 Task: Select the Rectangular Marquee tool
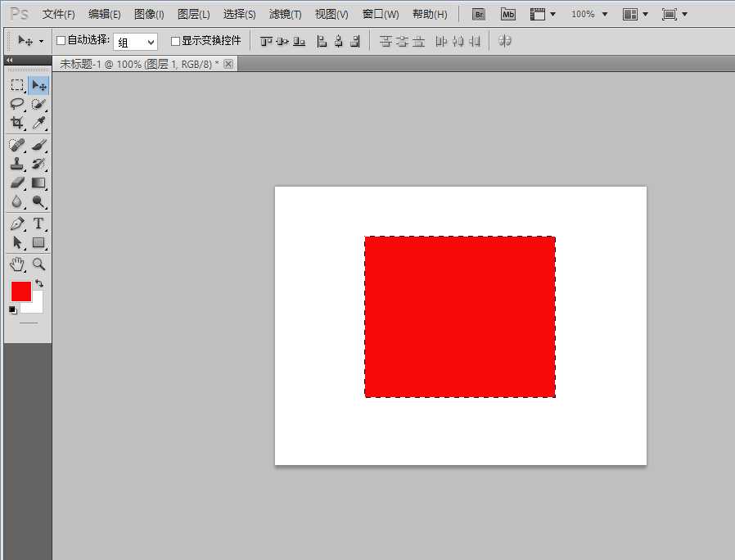tap(16, 85)
